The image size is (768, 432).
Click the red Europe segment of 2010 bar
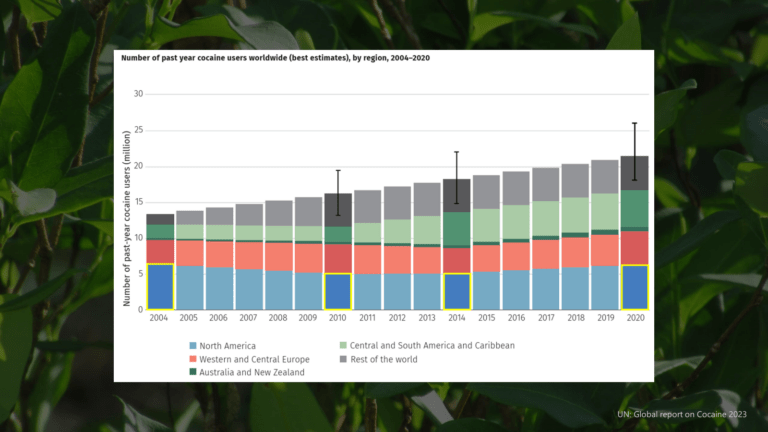(338, 258)
